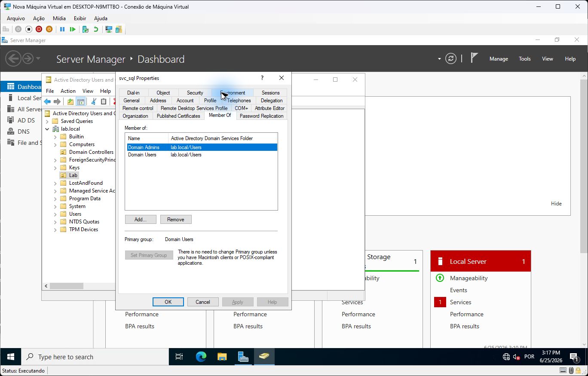Click the Add... button
This screenshot has width=588, height=376.
(x=141, y=220)
